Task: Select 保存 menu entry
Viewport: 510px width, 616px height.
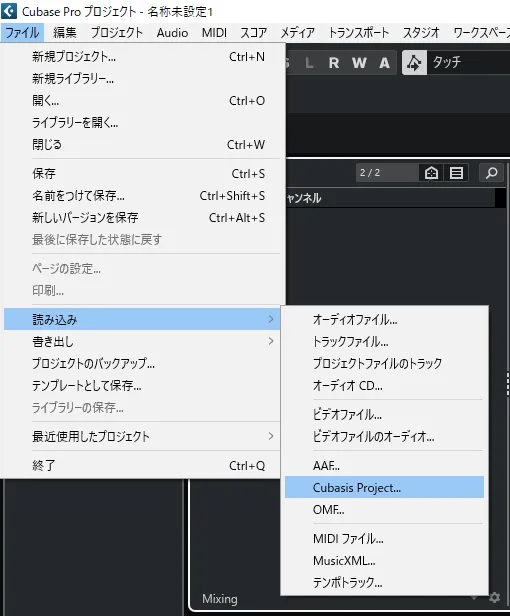Action: [142, 173]
